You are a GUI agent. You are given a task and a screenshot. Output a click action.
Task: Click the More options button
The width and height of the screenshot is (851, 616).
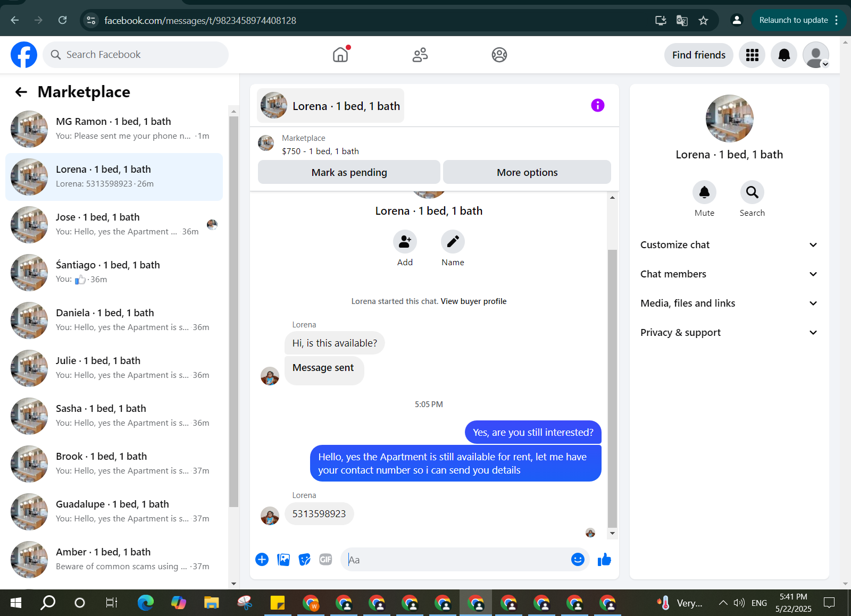coord(527,172)
